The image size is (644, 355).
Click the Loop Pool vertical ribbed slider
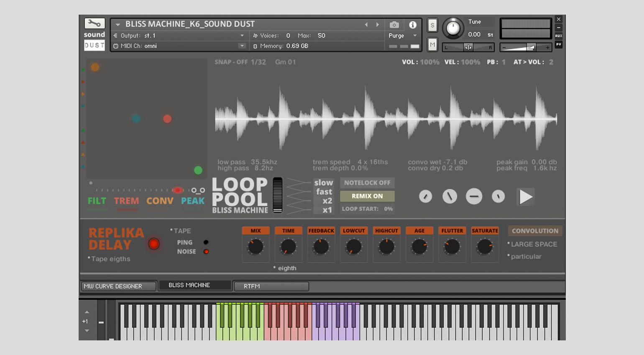(x=278, y=195)
